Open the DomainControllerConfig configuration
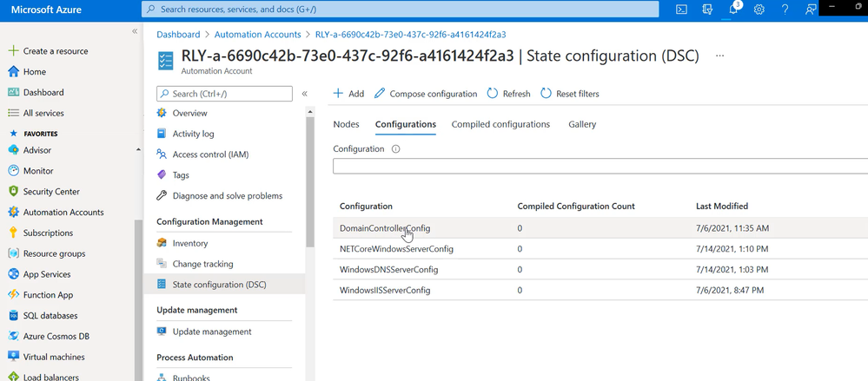The width and height of the screenshot is (868, 381). click(x=384, y=228)
